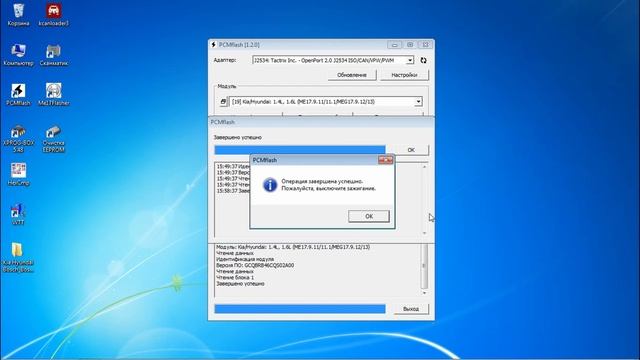Viewport: 640px width, 360px height.
Task: Click the Настройки button
Action: [404, 75]
